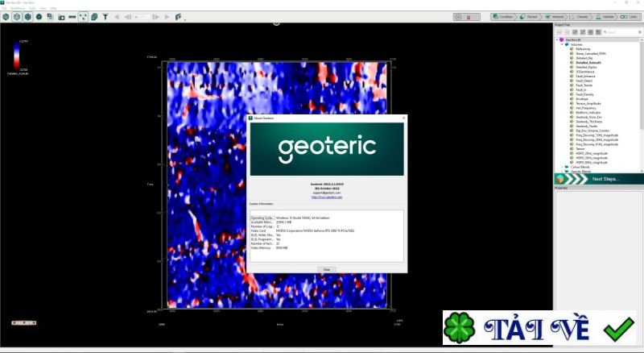Image resolution: width=644 pixels, height=353 pixels.
Task: Click the stacked volumes icon in toolbar
Action: pos(94,17)
